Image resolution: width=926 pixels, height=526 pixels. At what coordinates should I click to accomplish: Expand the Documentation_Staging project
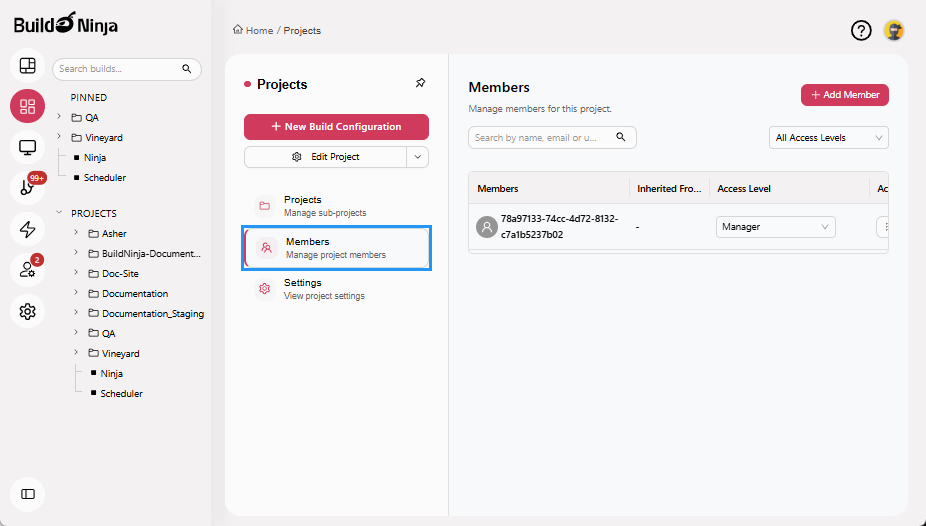[76, 313]
